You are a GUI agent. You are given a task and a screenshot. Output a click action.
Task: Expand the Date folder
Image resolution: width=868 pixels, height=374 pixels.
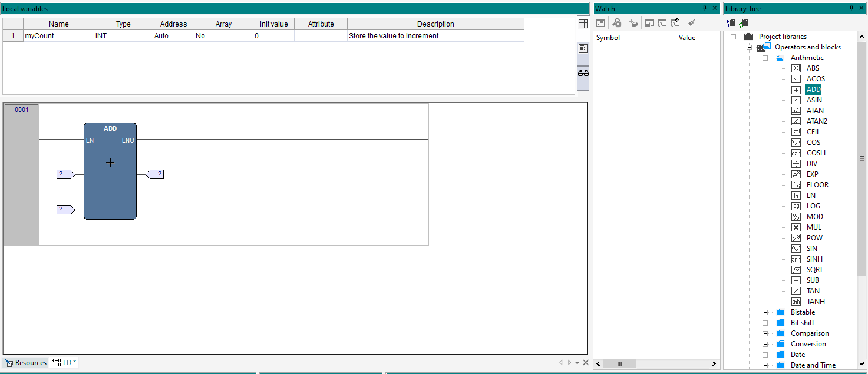[765, 355]
